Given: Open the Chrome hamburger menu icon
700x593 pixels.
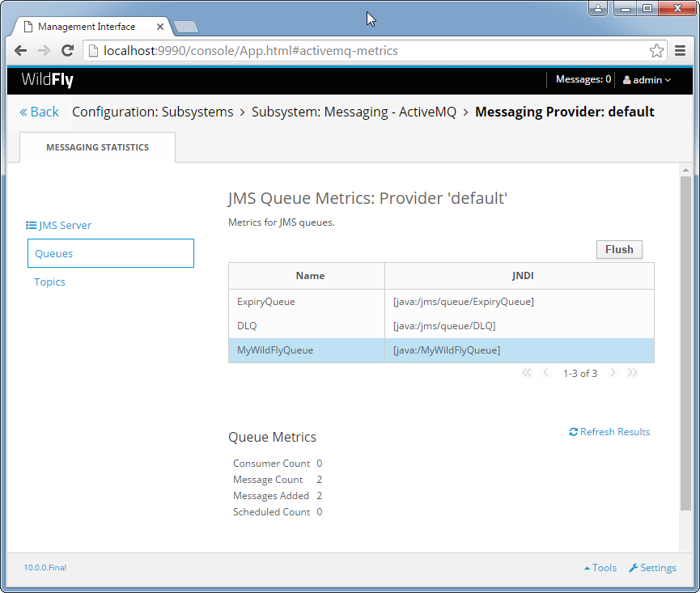Looking at the screenshot, I should (x=680, y=51).
